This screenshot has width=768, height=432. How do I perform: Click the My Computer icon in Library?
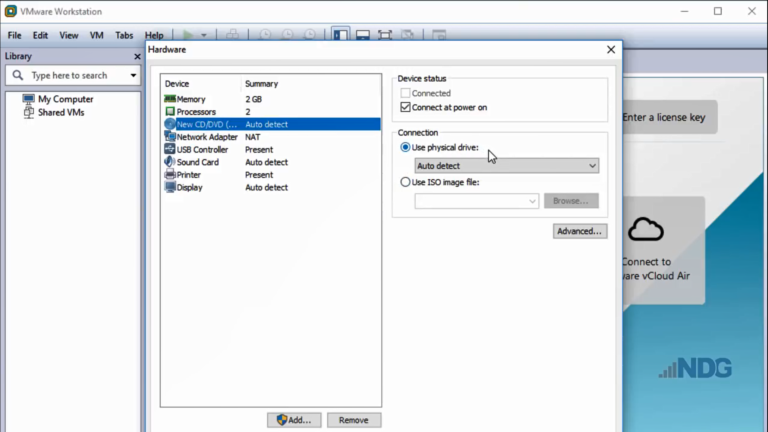[x=28, y=99]
